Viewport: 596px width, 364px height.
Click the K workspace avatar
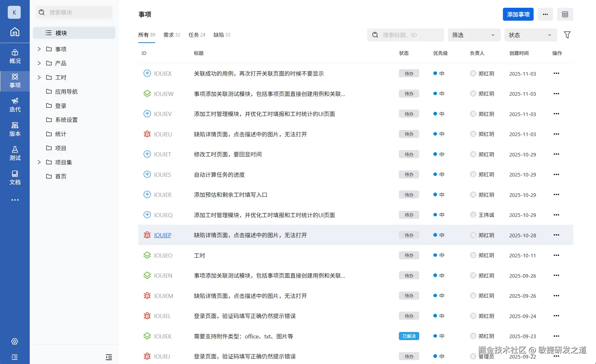[14, 12]
